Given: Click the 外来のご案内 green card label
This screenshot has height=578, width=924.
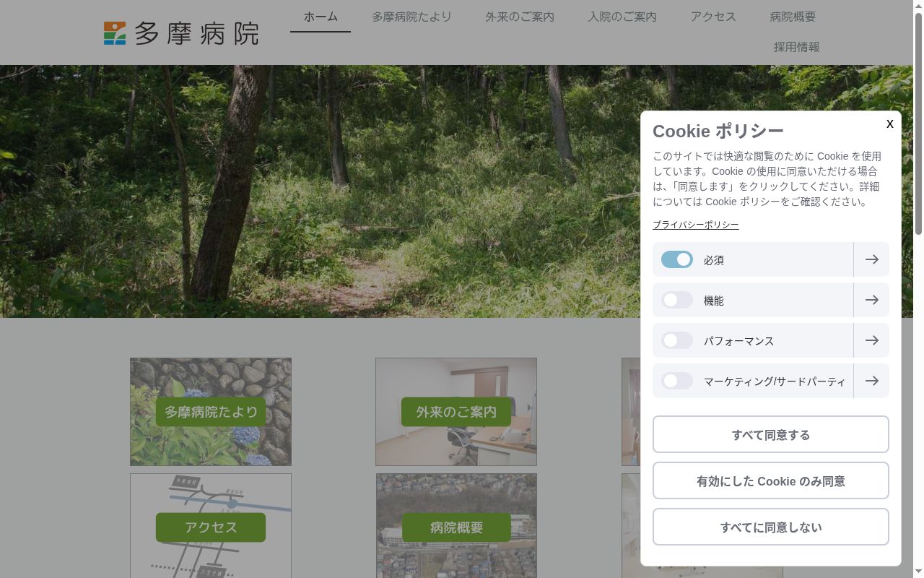Looking at the screenshot, I should [456, 412].
